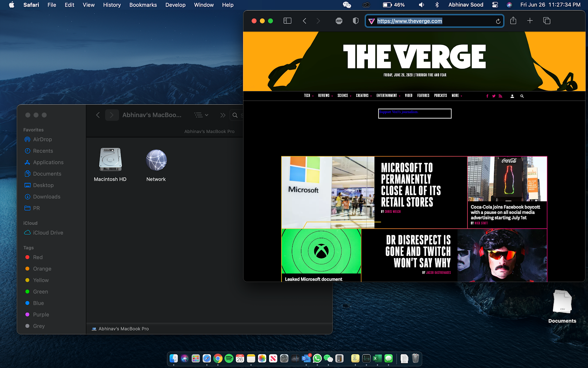Expand the Science dropdown menu
The image size is (588, 368).
coord(344,96)
